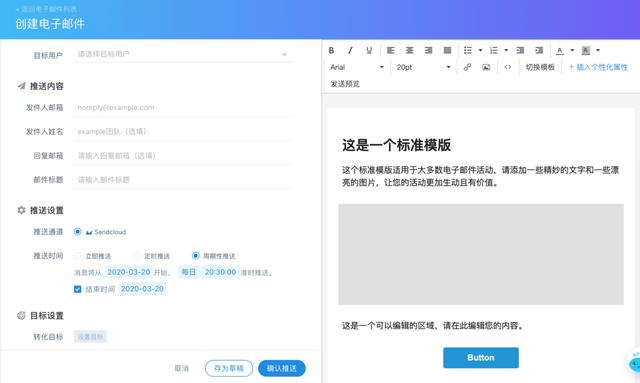Image resolution: width=640 pixels, height=383 pixels.
Task: Align text right
Action: (x=428, y=50)
